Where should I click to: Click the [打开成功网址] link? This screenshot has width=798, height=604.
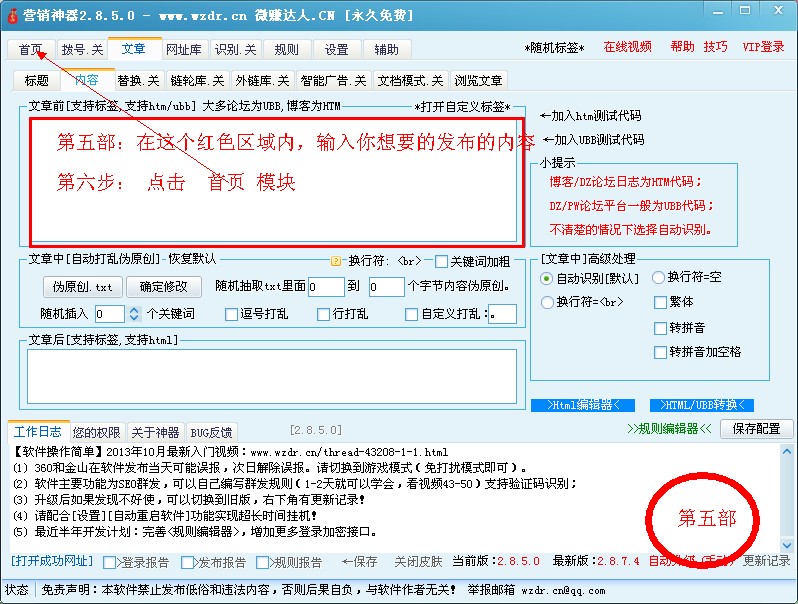52,561
